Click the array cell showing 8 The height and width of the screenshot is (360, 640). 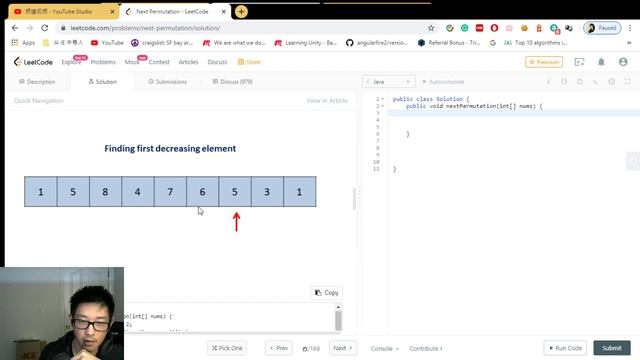105,192
